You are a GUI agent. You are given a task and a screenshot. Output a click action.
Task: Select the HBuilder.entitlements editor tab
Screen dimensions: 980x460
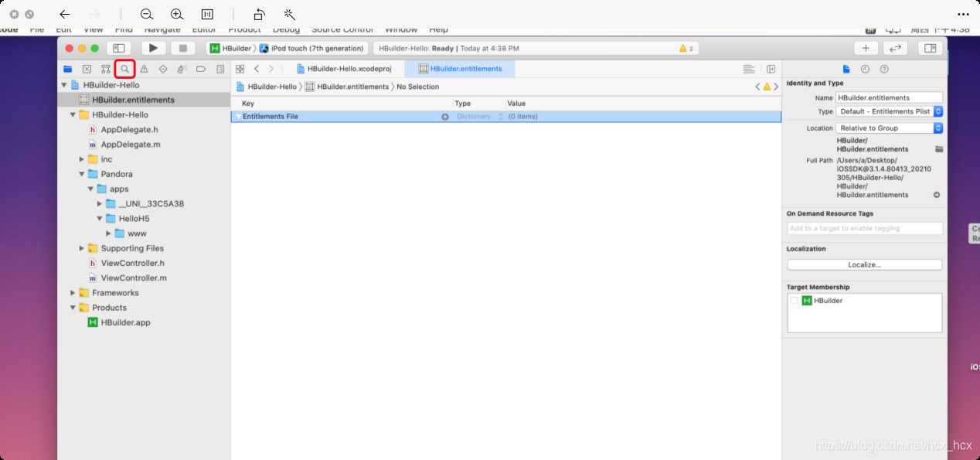point(461,69)
